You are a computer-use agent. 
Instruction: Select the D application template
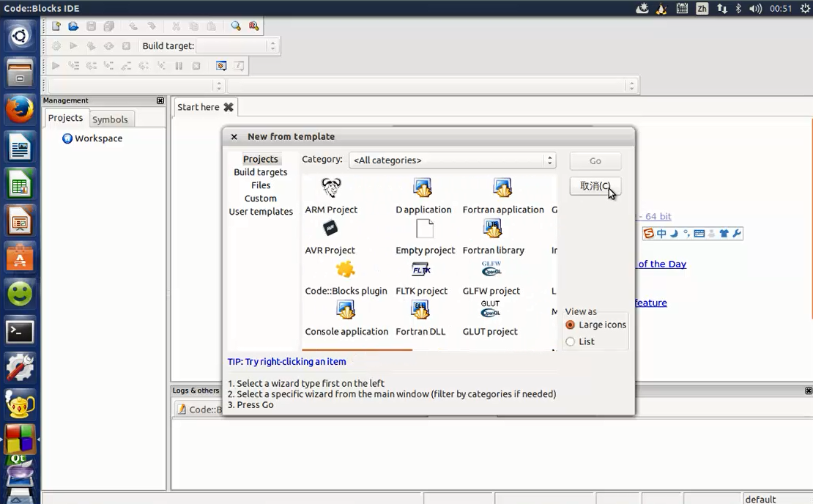coord(423,196)
